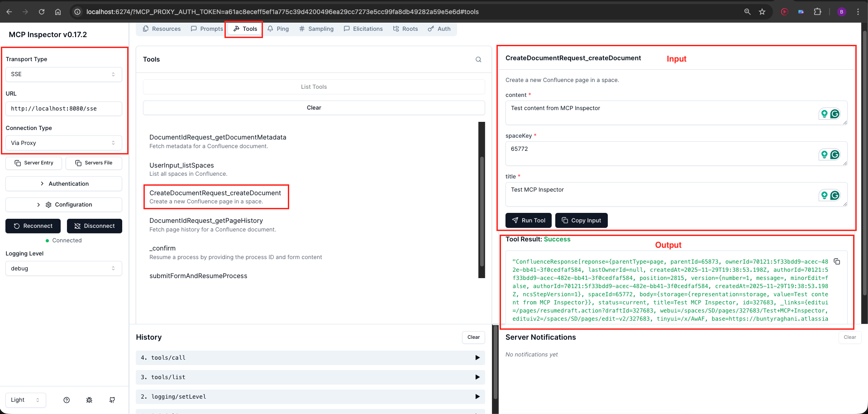Click the search icon in the Tools panel
Screen dimensions: 868x414
point(478,59)
